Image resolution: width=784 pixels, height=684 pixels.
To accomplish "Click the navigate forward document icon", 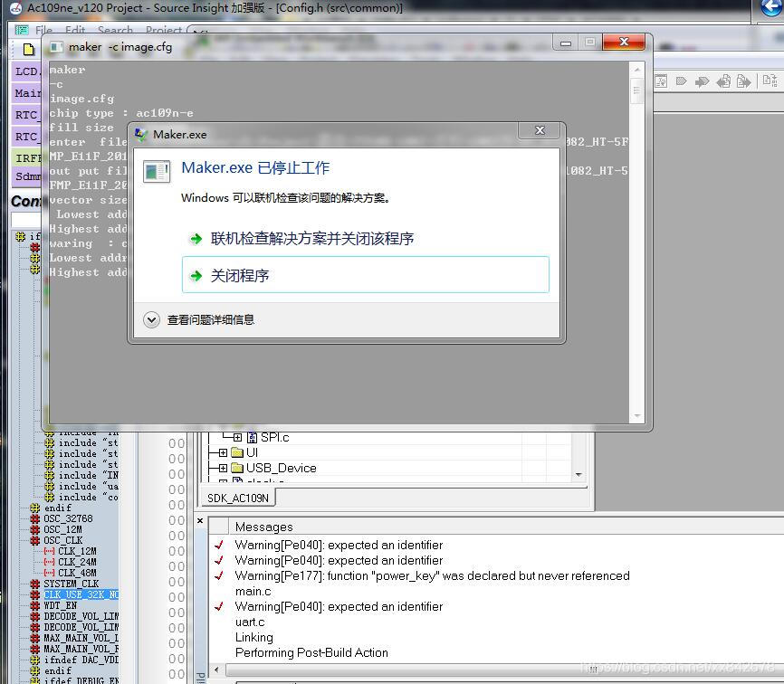I will pos(743,81).
